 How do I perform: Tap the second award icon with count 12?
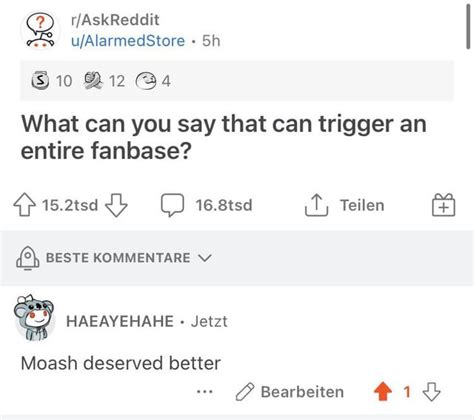[x=93, y=81]
